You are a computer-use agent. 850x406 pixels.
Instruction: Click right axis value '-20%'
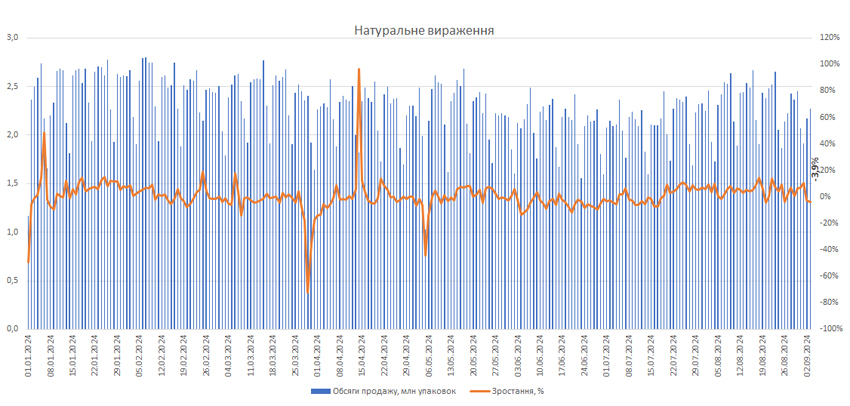[829, 223]
